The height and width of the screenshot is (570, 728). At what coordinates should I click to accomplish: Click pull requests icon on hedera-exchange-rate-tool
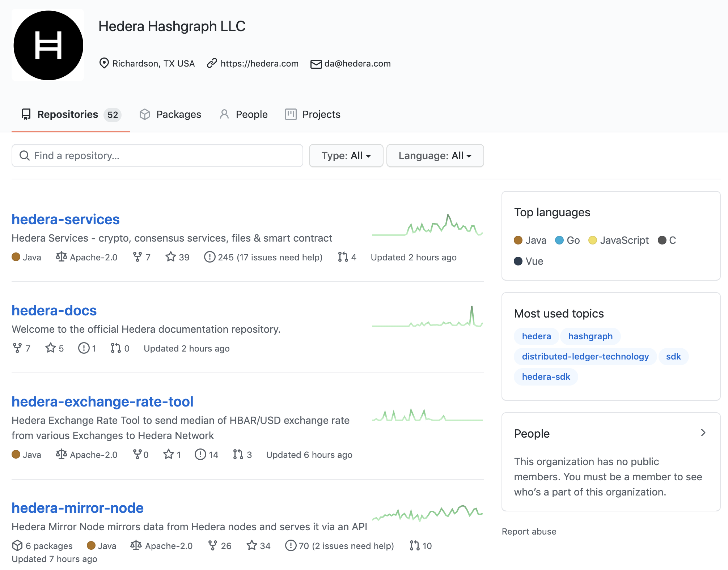click(238, 455)
